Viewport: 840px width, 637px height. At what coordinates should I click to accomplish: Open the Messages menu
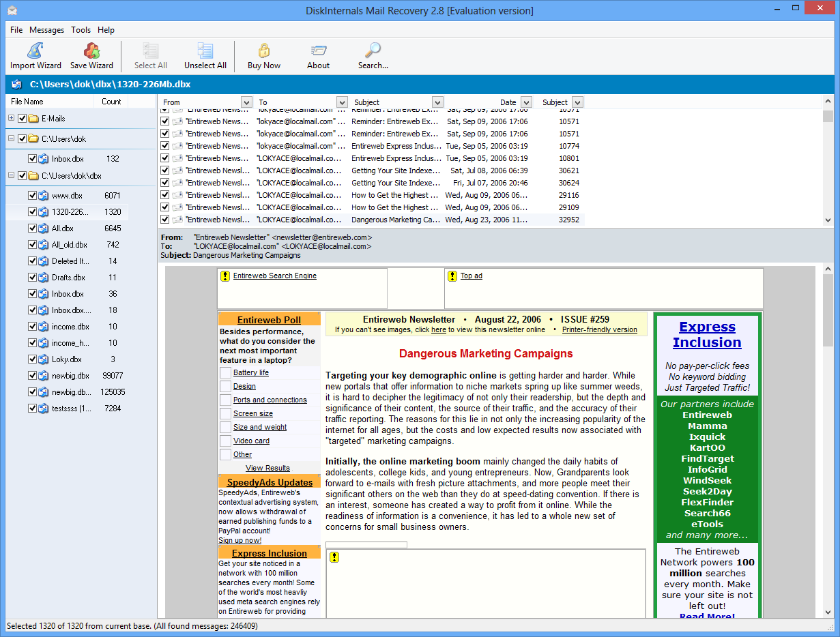(46, 30)
